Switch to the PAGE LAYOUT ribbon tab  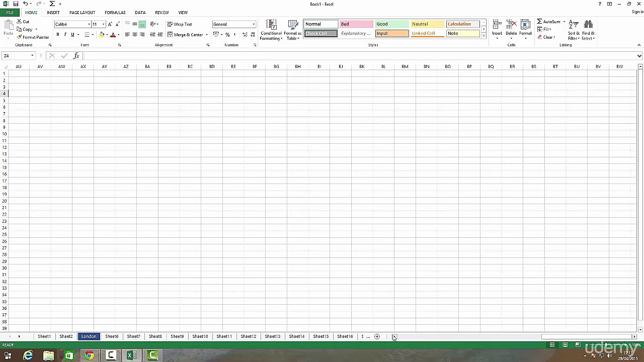(x=82, y=13)
